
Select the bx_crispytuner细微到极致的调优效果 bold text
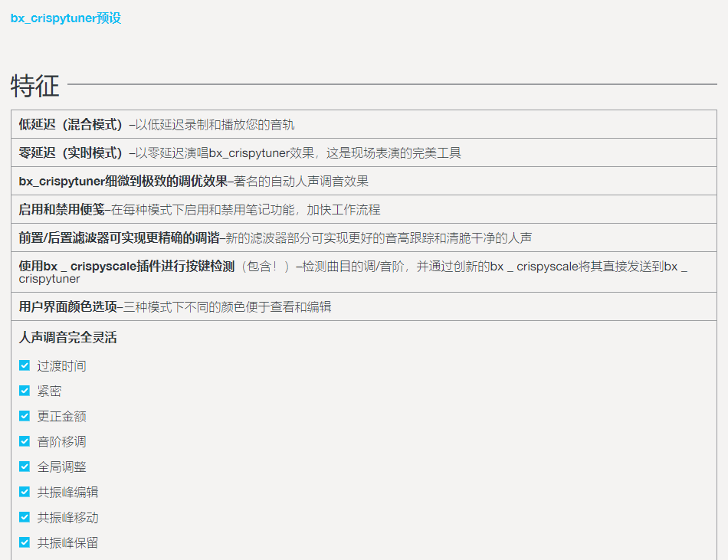pos(123,182)
